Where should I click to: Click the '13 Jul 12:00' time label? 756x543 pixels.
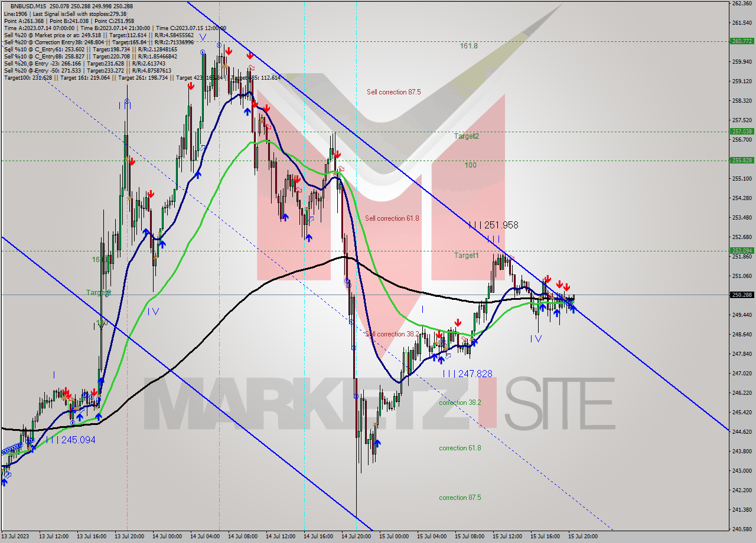pyautogui.click(x=54, y=537)
